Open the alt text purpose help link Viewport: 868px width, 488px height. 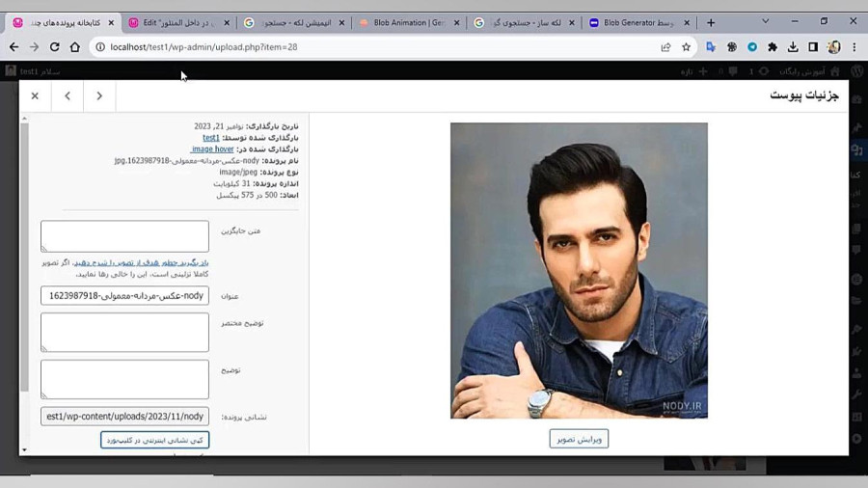click(x=141, y=262)
